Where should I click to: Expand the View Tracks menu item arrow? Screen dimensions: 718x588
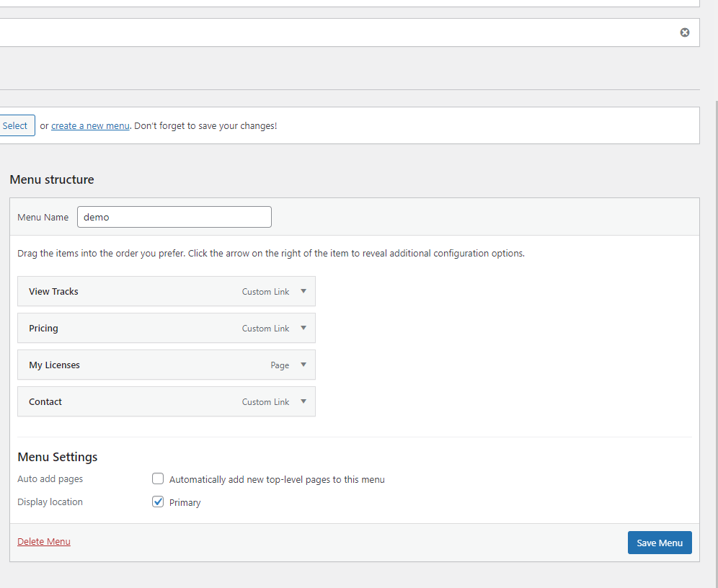pyautogui.click(x=303, y=291)
